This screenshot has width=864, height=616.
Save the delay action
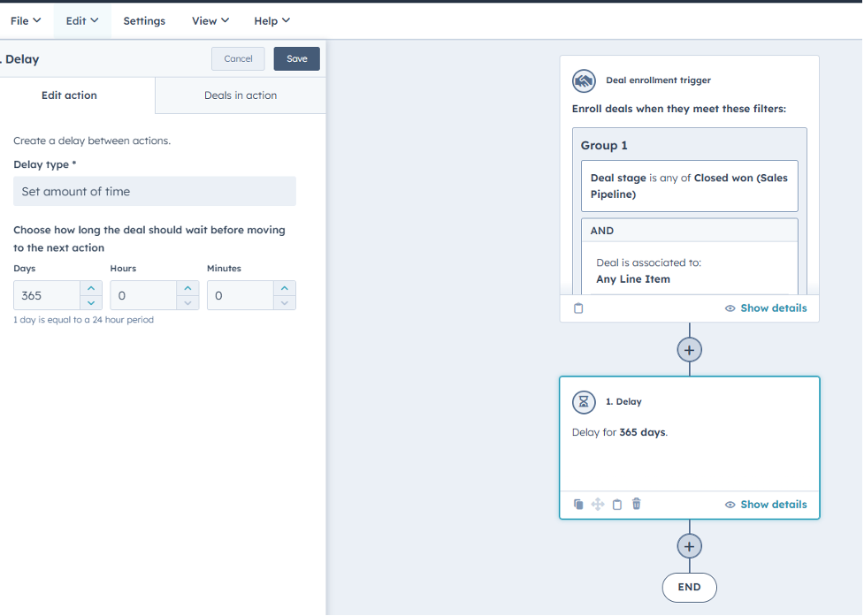[x=296, y=58]
